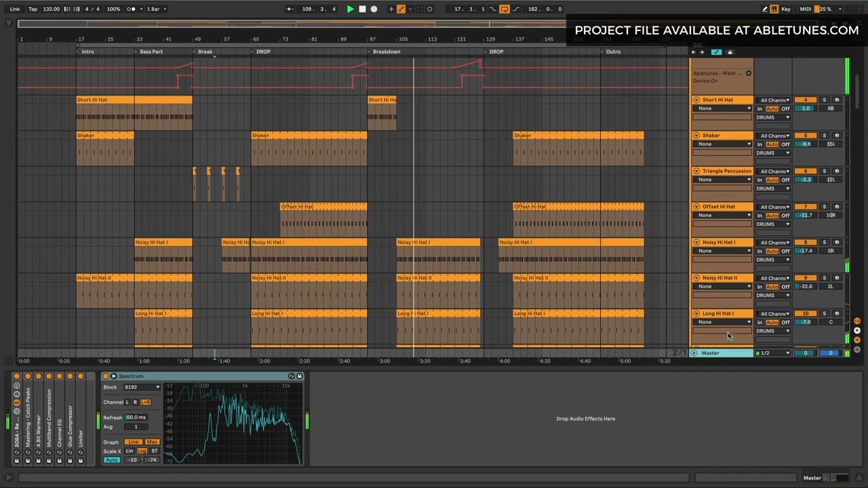Select the 132.00 tempo field
This screenshot has height=488, width=868.
click(x=51, y=9)
